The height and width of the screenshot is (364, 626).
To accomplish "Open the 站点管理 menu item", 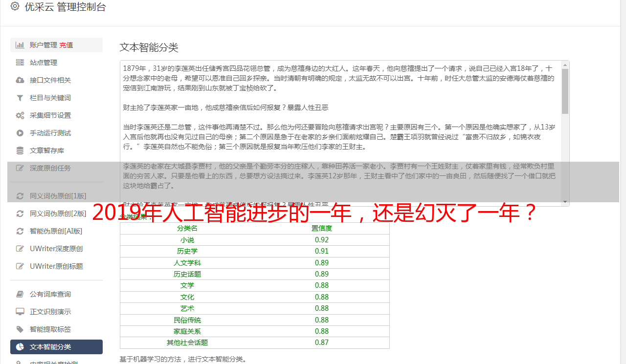I will [56, 63].
